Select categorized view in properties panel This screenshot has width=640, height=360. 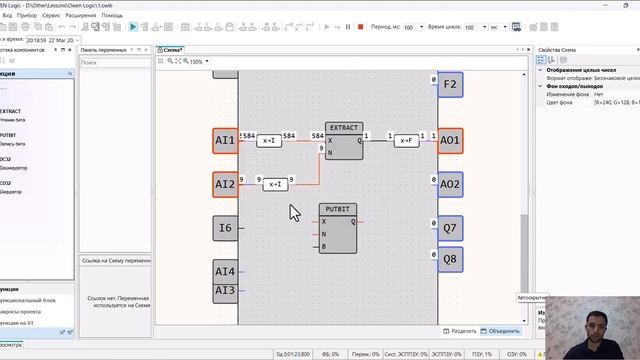[x=541, y=60]
